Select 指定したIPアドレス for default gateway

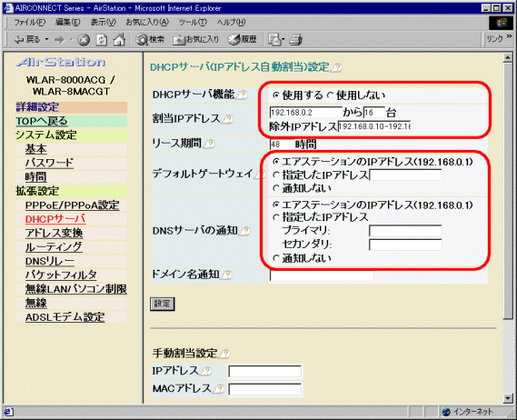point(276,175)
